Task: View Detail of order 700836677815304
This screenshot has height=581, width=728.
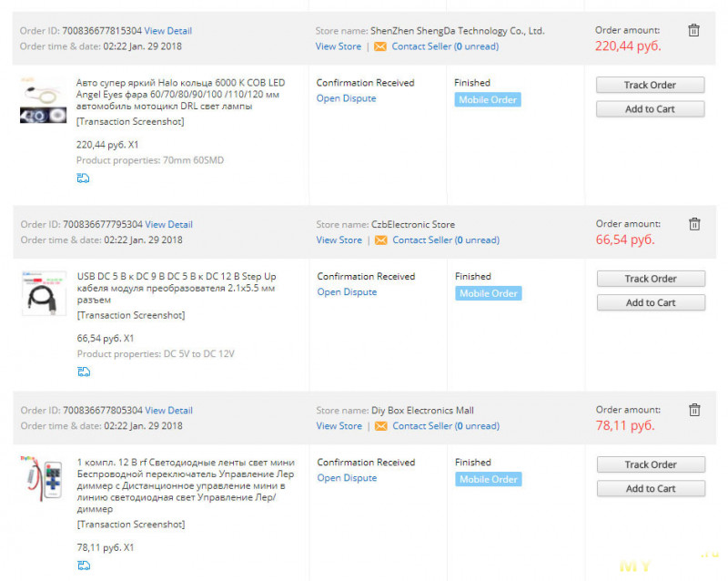Action: coord(168,31)
